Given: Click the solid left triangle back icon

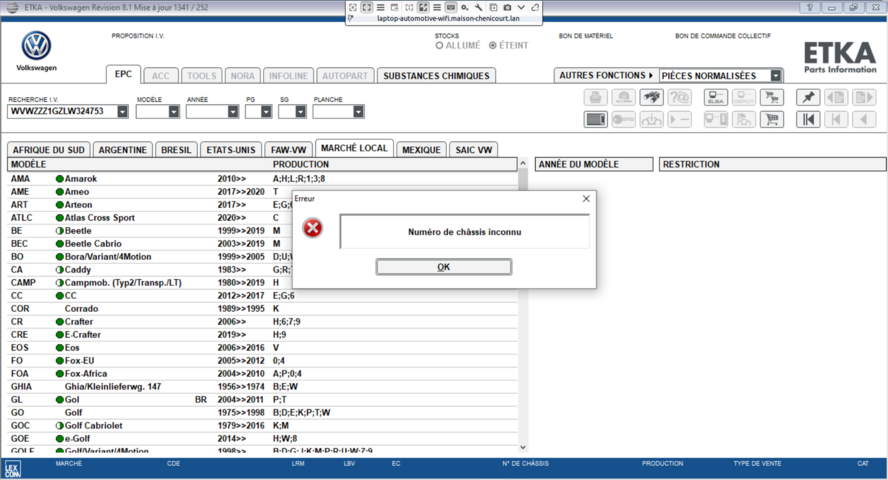Looking at the screenshot, I should pyautogui.click(x=864, y=119).
